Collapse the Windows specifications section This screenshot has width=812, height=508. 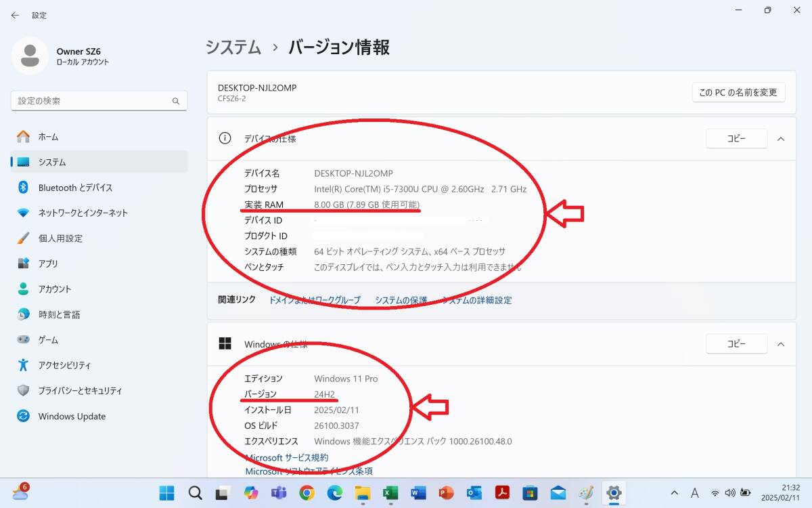coord(781,344)
